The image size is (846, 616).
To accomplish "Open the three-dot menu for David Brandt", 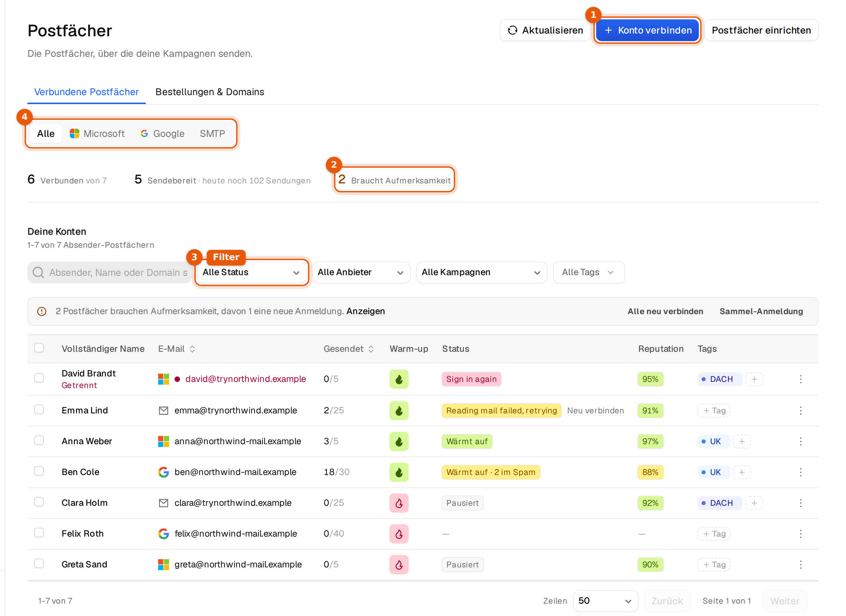I will (x=800, y=379).
